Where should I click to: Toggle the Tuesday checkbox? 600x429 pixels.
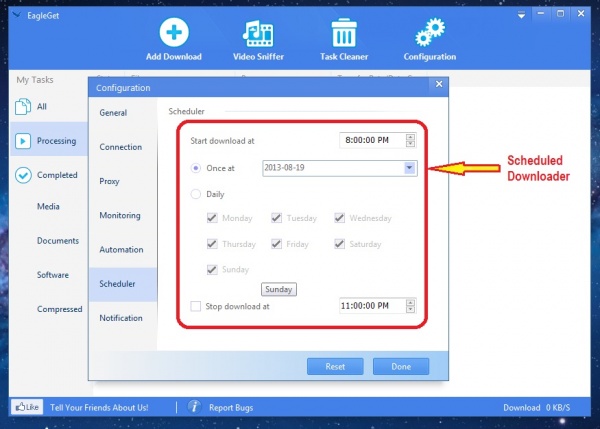point(276,218)
